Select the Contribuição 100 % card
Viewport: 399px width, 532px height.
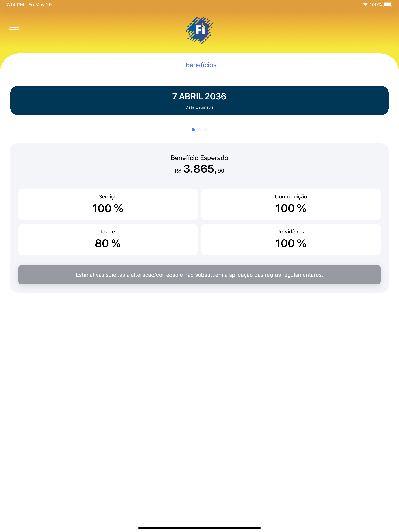click(291, 205)
